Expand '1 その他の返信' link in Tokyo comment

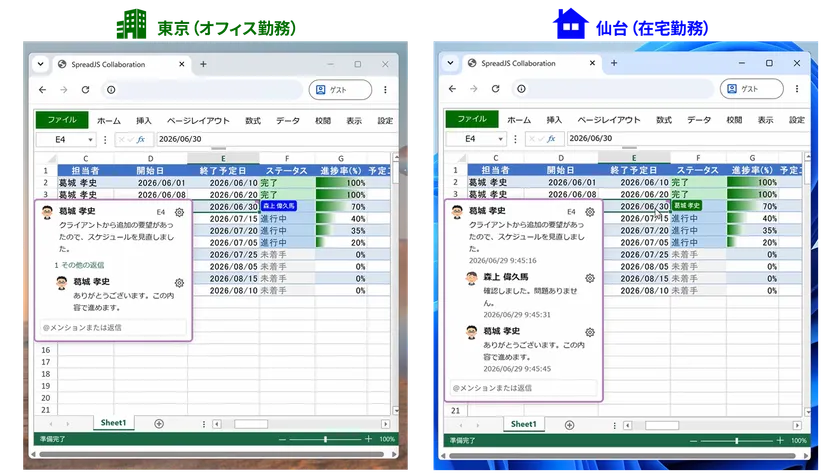pyautogui.click(x=79, y=265)
